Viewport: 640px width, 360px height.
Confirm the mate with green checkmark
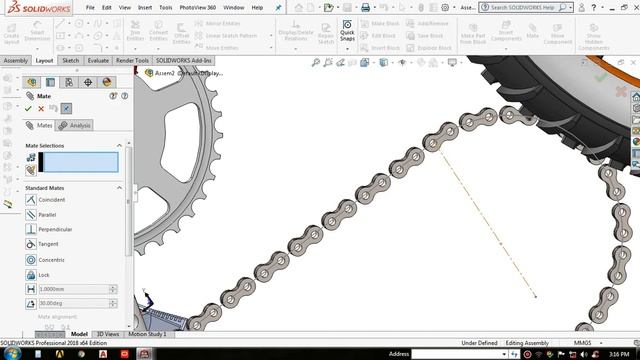pos(28,109)
